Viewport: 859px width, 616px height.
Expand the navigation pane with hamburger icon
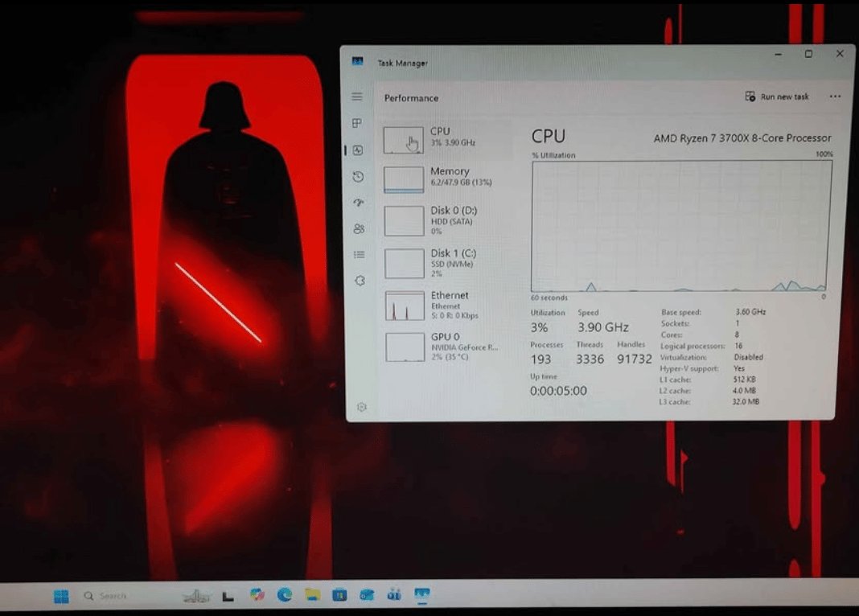click(357, 97)
